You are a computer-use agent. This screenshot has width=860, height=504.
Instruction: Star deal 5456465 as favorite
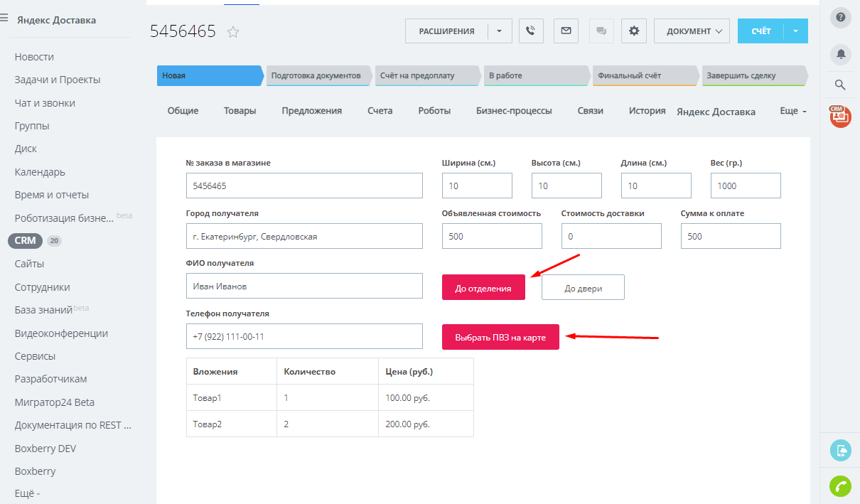click(233, 32)
